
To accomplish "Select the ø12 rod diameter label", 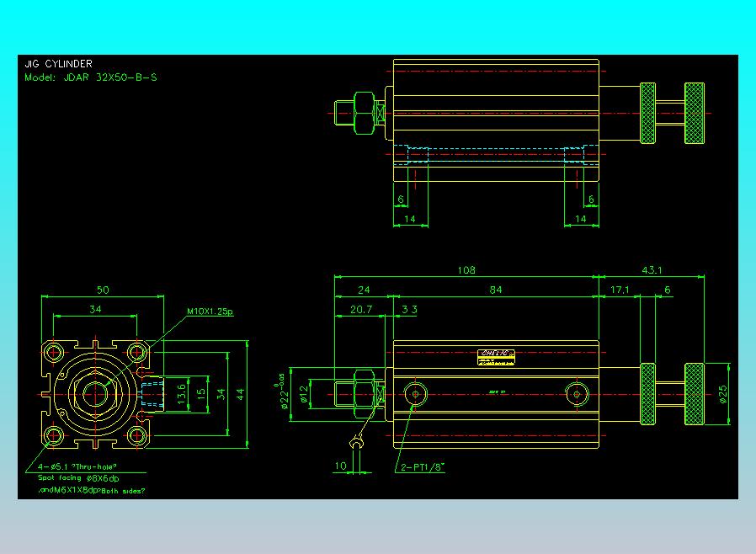I will 303,394.
